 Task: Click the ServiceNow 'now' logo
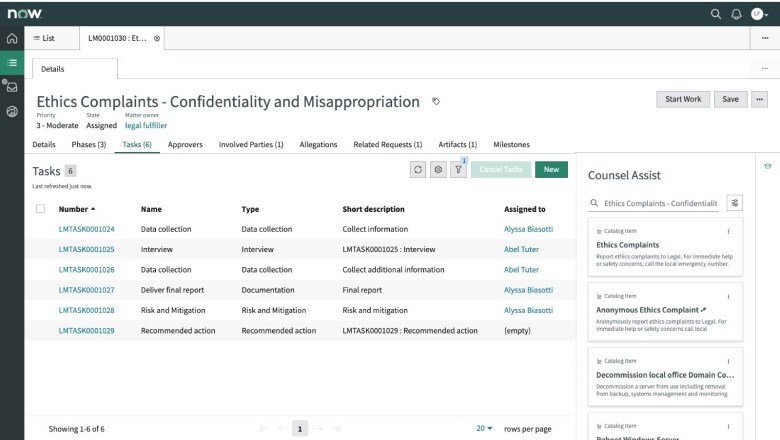[x=24, y=14]
